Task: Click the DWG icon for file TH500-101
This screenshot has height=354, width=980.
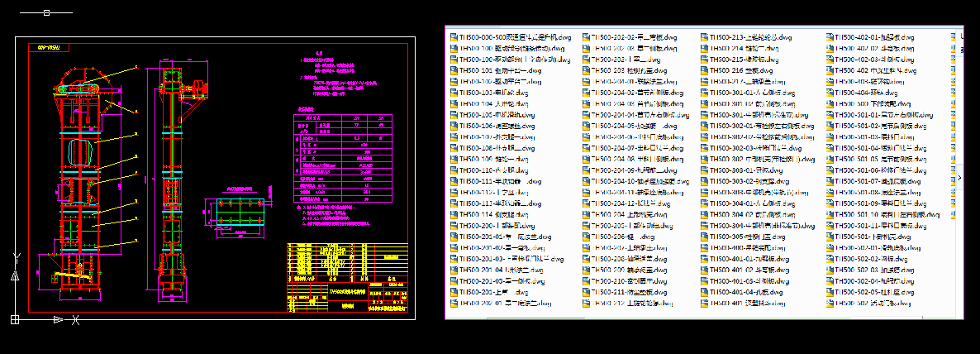Action: (454, 71)
